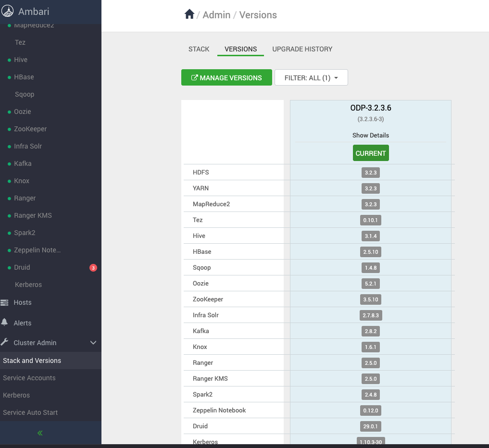Click the ODP-3.2.3.6 version title

pos(371,108)
